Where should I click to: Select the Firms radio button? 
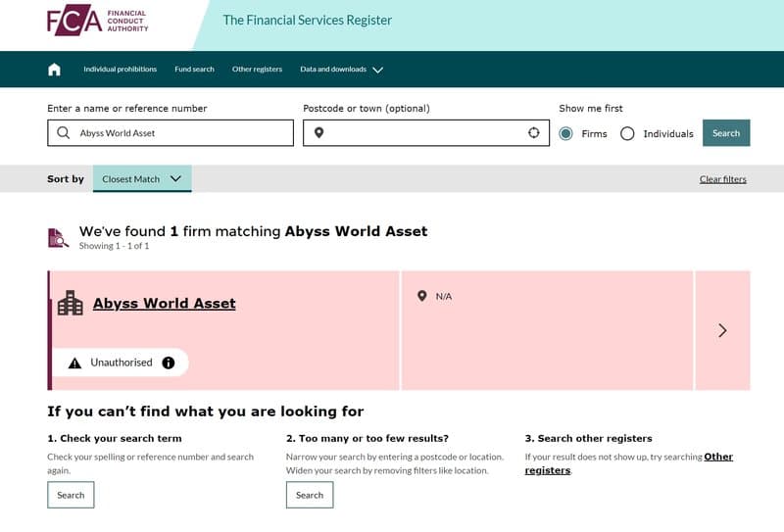565,133
